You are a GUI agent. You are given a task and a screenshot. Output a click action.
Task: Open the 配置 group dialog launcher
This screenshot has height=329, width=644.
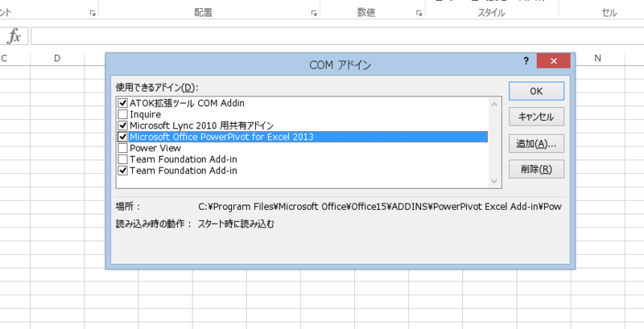click(x=314, y=14)
